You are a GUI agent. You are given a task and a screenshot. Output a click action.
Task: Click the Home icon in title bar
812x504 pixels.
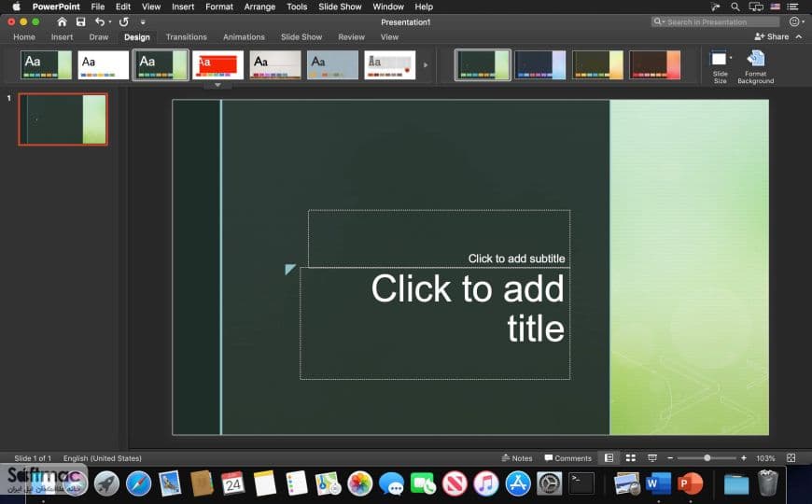(x=62, y=21)
